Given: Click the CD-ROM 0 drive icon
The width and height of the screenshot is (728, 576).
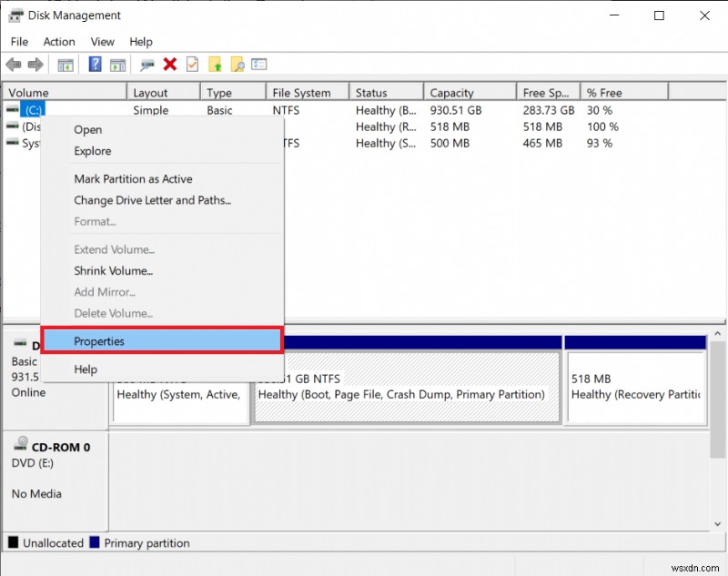Looking at the screenshot, I should (x=20, y=446).
